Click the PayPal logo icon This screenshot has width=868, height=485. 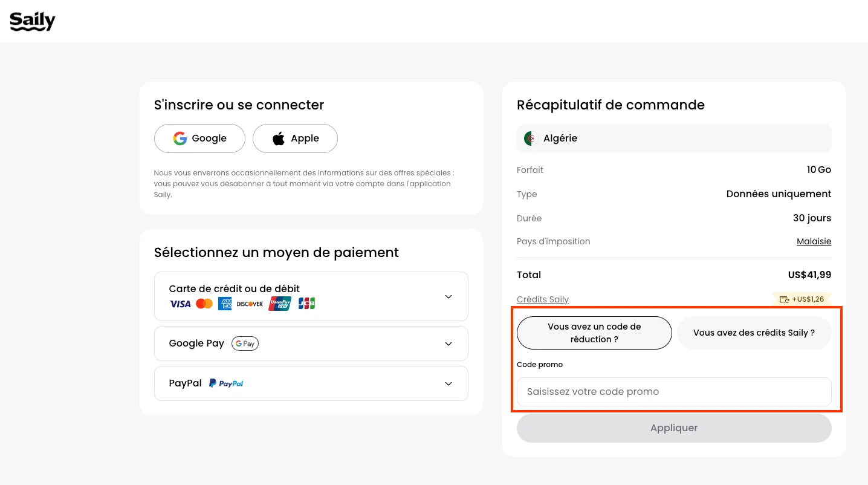226,383
